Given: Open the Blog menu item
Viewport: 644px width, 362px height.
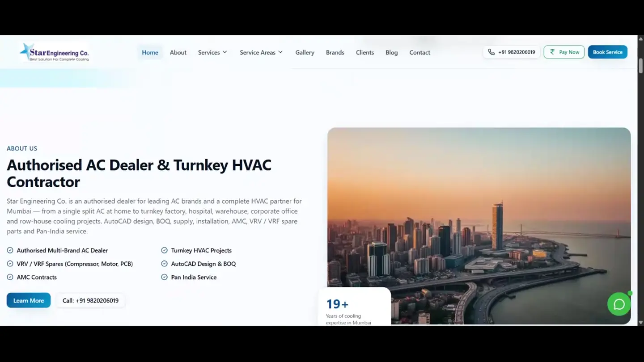Looking at the screenshot, I should click(x=391, y=52).
